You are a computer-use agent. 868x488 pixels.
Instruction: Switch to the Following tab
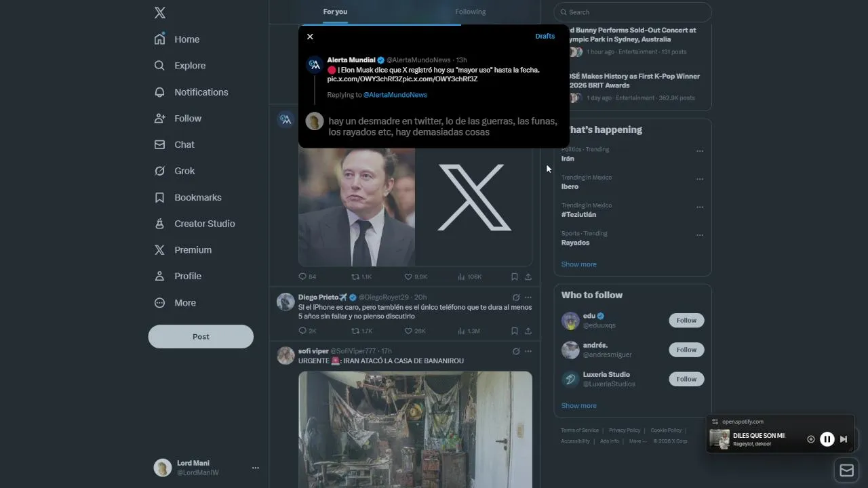click(x=471, y=12)
